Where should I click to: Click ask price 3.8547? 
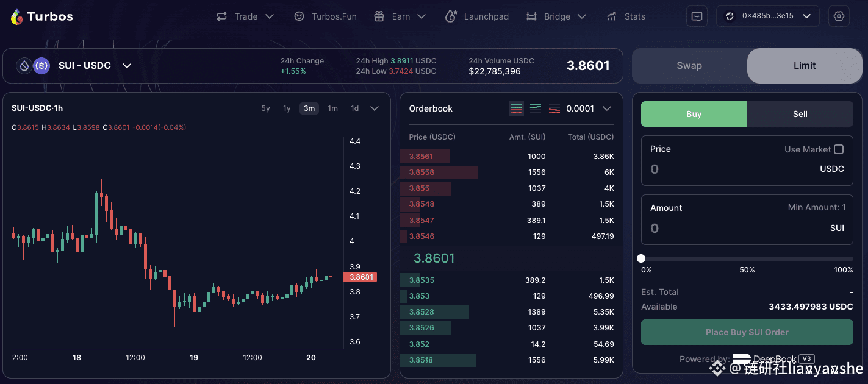[421, 220]
